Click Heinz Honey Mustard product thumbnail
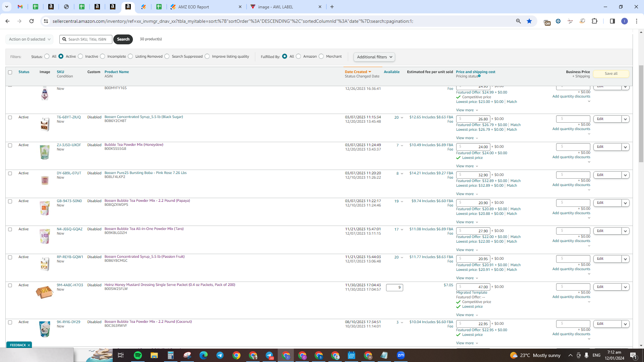Viewport: 644px width, 362px height. click(x=45, y=292)
